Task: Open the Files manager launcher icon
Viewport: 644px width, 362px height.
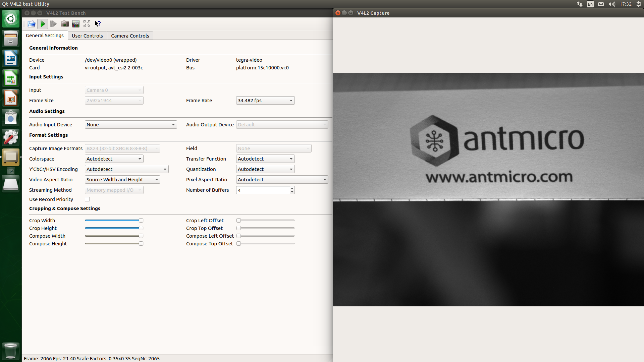Action: (11, 39)
